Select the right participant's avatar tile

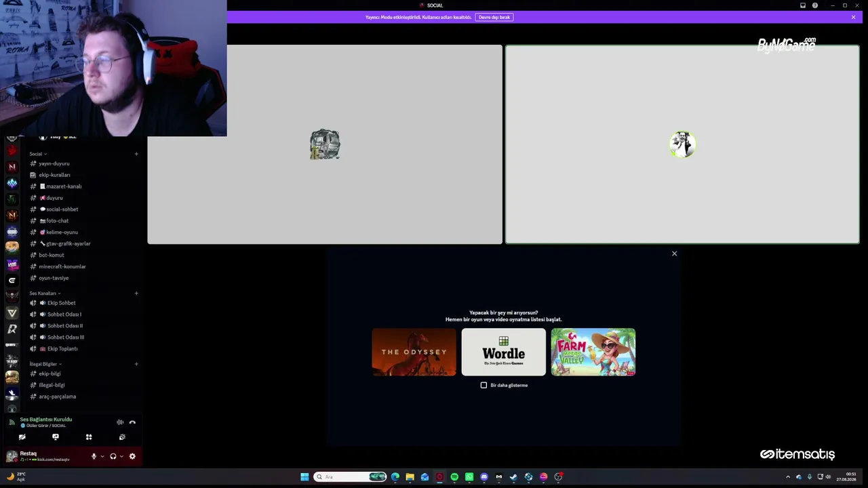click(x=682, y=144)
